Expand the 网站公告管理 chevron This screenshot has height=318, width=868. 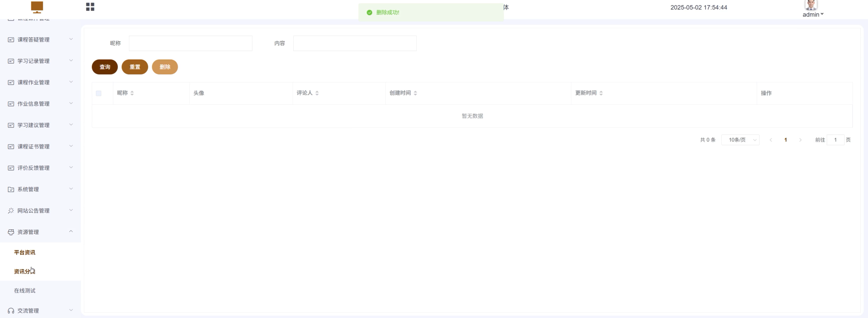[x=71, y=210]
